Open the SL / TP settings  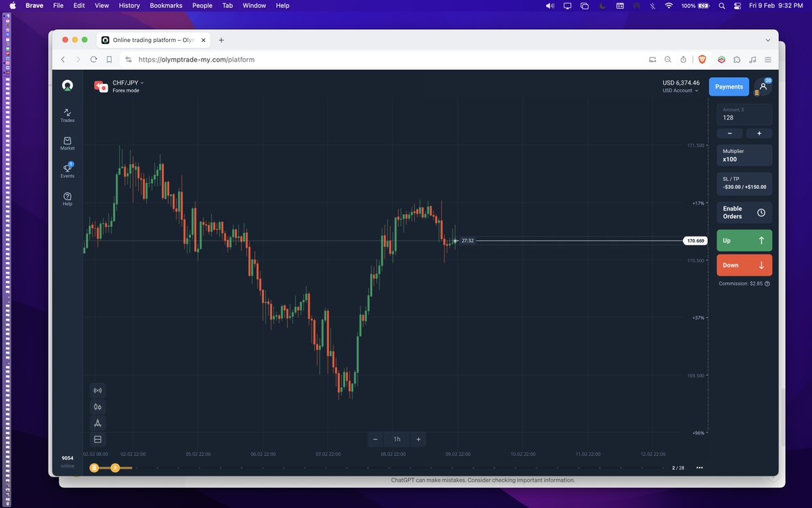click(x=744, y=183)
